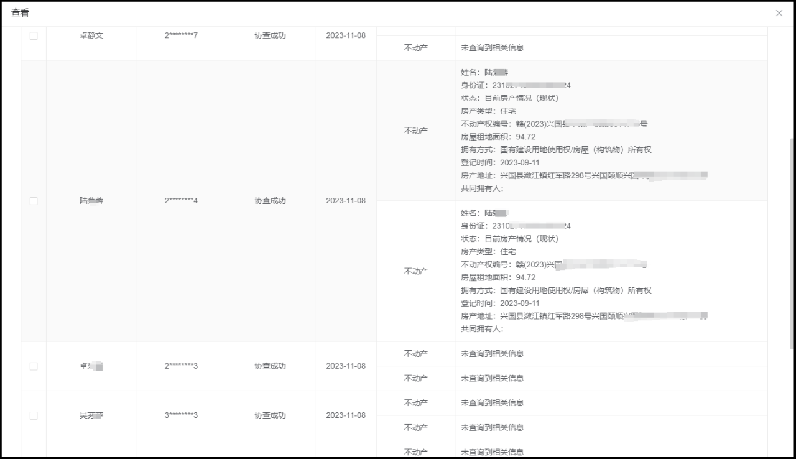Click the masked ID cell ending in 4
Screen dimensions: 796x459
pos(181,201)
